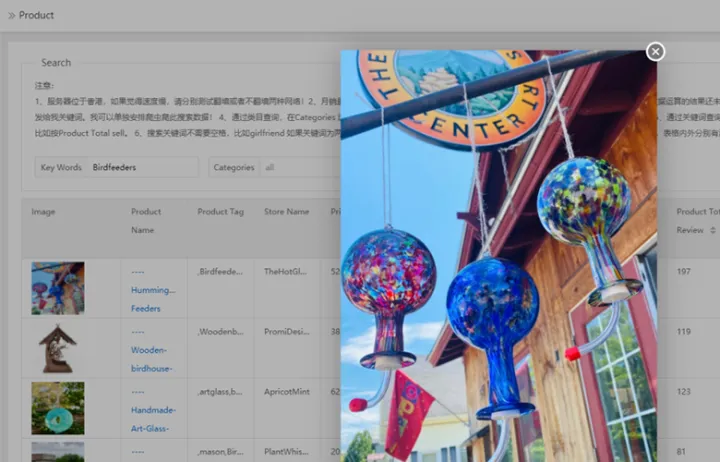720x462 pixels.
Task: Click product tag ,mason,Bir...
Action: point(220,452)
